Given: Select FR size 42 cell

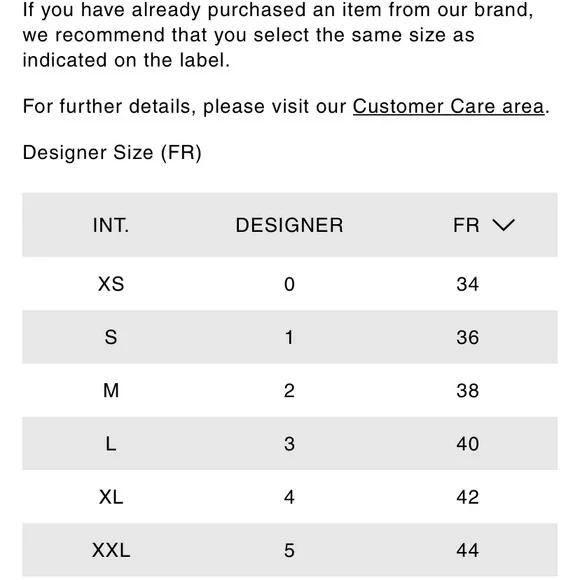Looking at the screenshot, I should click(x=468, y=497).
